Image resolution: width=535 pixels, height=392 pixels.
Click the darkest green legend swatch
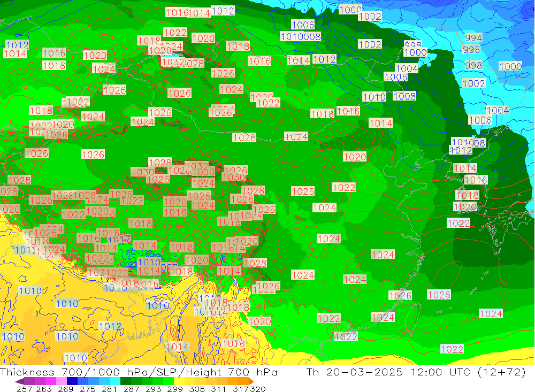(x=126, y=381)
